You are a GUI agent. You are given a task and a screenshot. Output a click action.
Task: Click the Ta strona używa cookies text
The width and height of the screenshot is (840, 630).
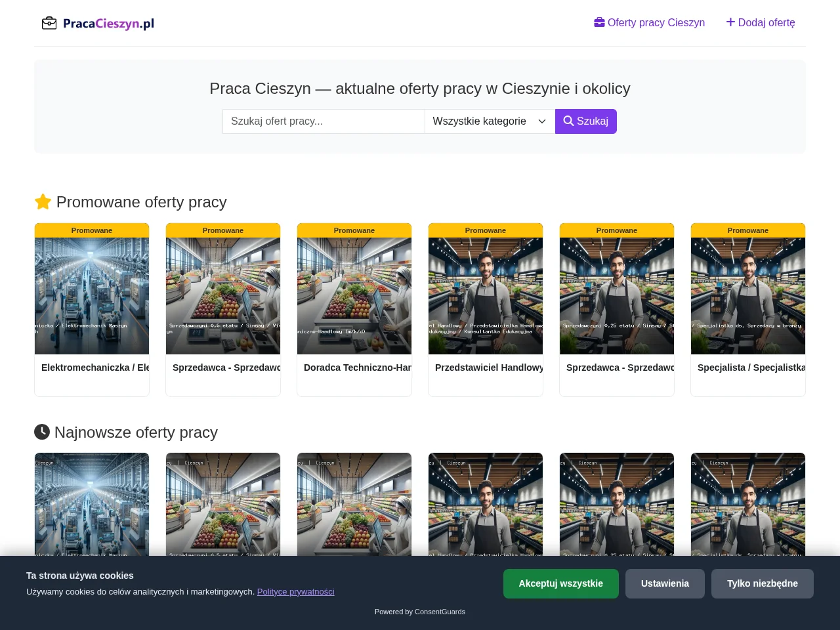coord(80,576)
